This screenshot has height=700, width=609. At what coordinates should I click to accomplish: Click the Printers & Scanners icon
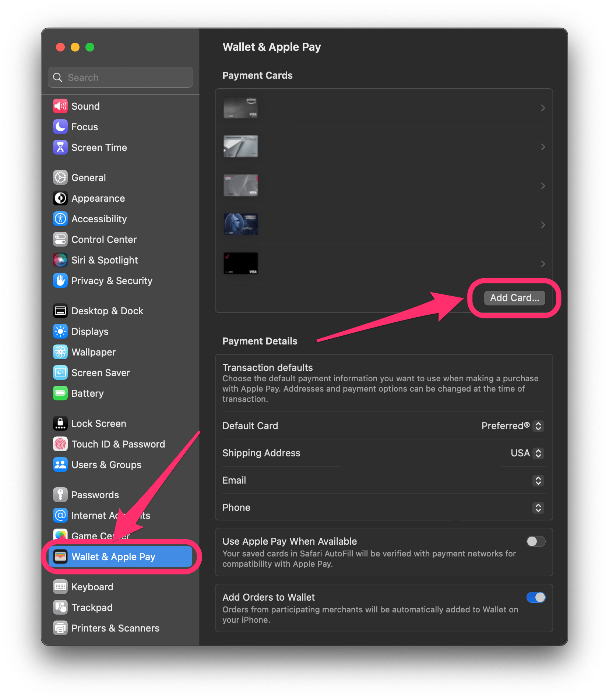tap(60, 628)
